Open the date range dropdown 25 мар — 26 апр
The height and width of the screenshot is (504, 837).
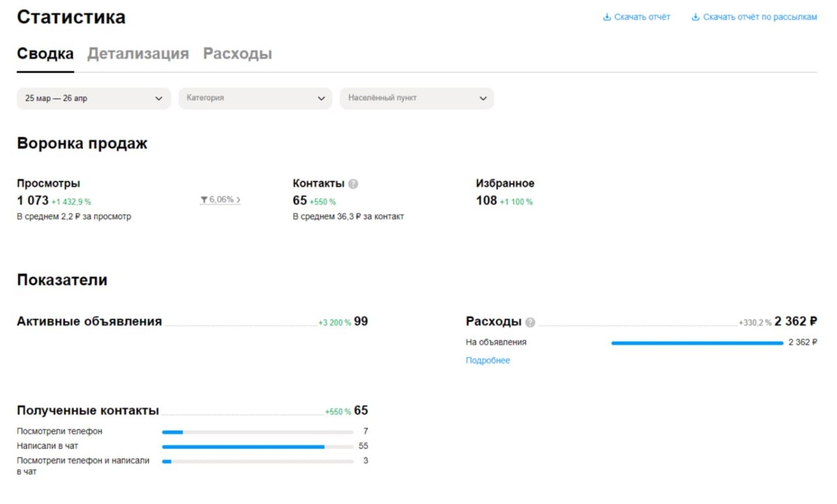tap(93, 98)
